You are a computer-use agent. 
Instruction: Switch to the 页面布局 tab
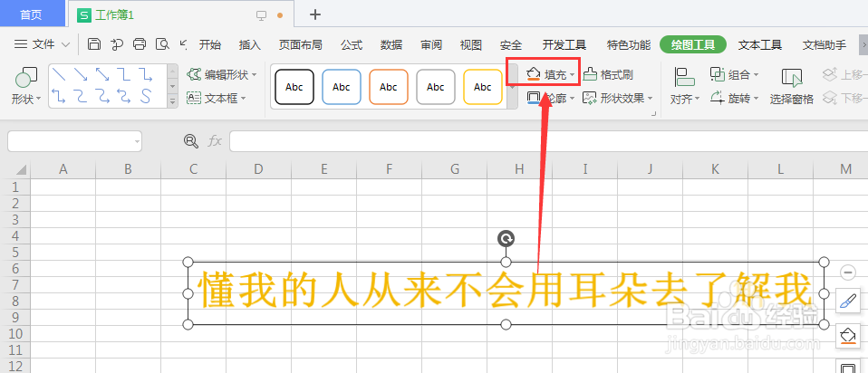(x=301, y=45)
